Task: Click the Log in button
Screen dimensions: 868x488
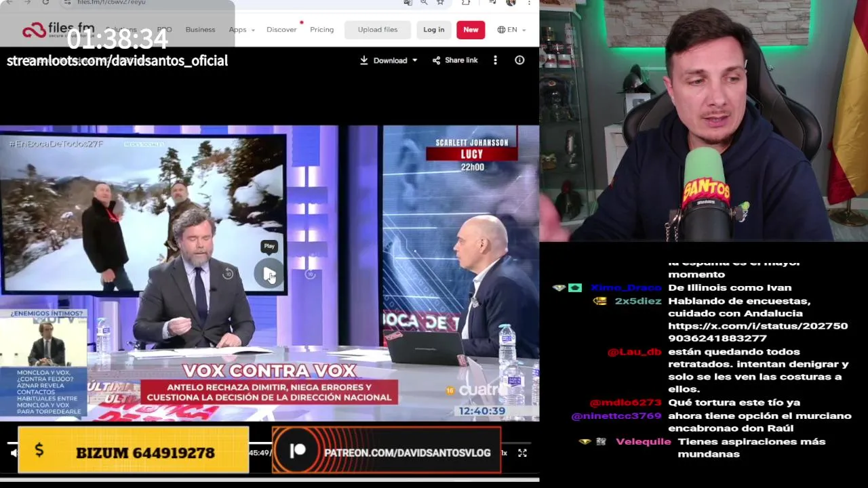Action: [434, 30]
